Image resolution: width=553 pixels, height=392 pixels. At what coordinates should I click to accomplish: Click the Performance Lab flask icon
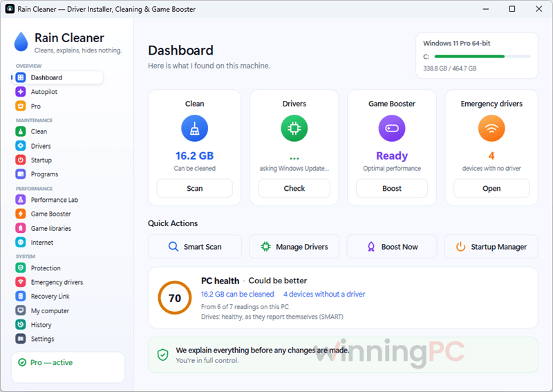point(21,200)
